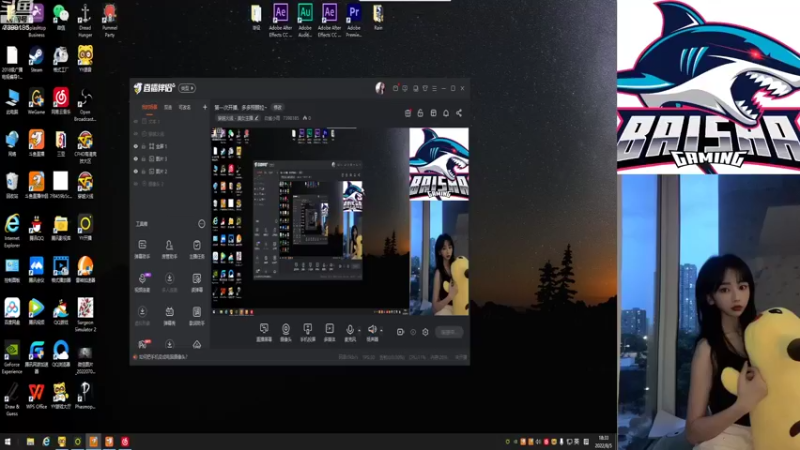This screenshot has width=800, height=450.
Task: Open the WeGame desktop shortcut
Action: point(36,100)
